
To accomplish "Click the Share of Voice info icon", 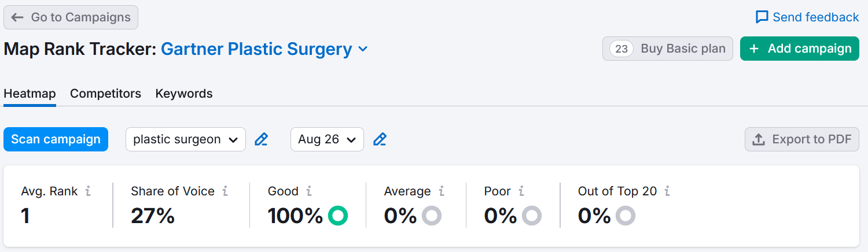I will [225, 191].
